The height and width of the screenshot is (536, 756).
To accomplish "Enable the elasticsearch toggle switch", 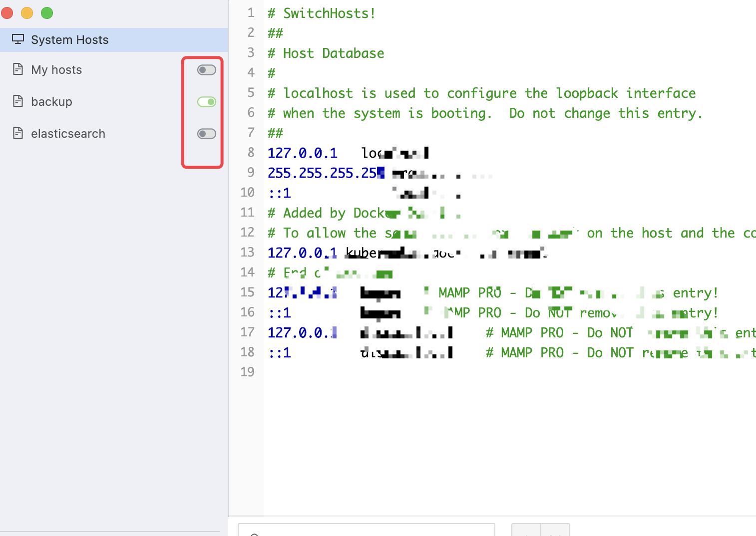I will [207, 134].
